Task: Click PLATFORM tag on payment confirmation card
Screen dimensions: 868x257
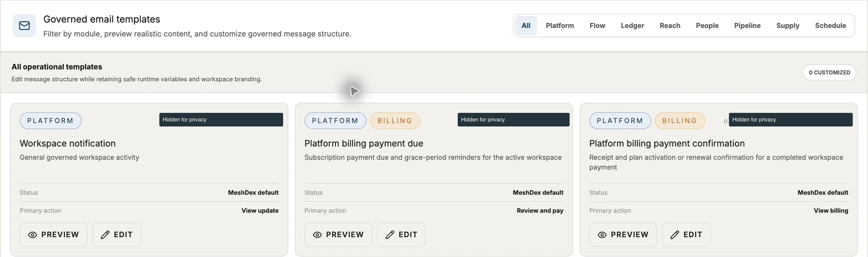Action: coord(620,121)
